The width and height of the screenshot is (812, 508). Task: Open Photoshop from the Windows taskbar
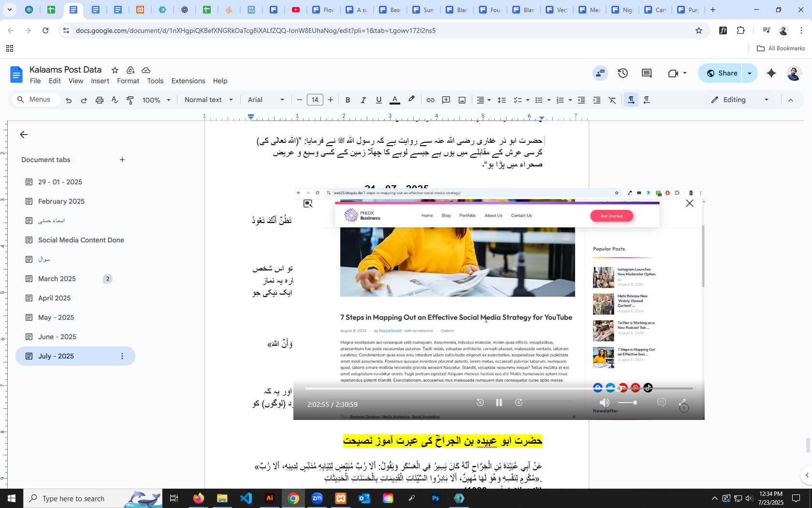(435, 498)
